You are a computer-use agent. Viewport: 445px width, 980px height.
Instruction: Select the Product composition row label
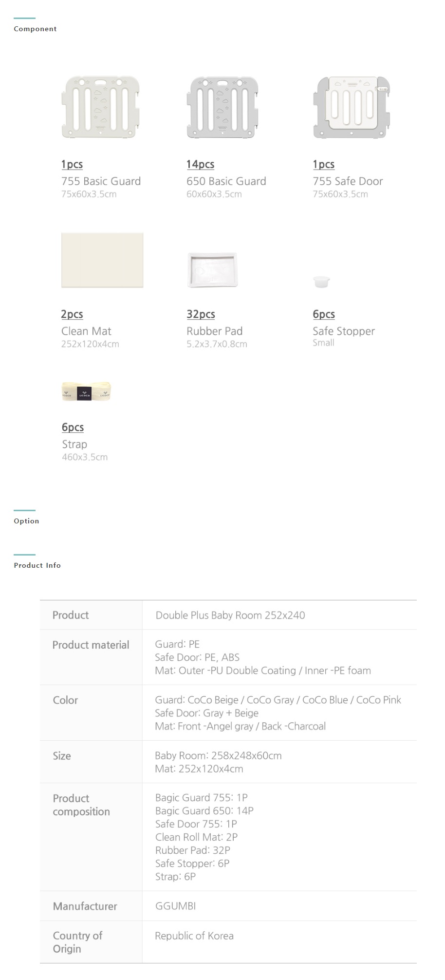(81, 805)
